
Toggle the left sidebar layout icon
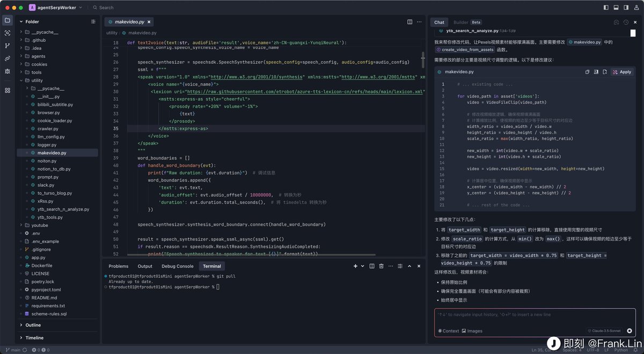(x=606, y=8)
